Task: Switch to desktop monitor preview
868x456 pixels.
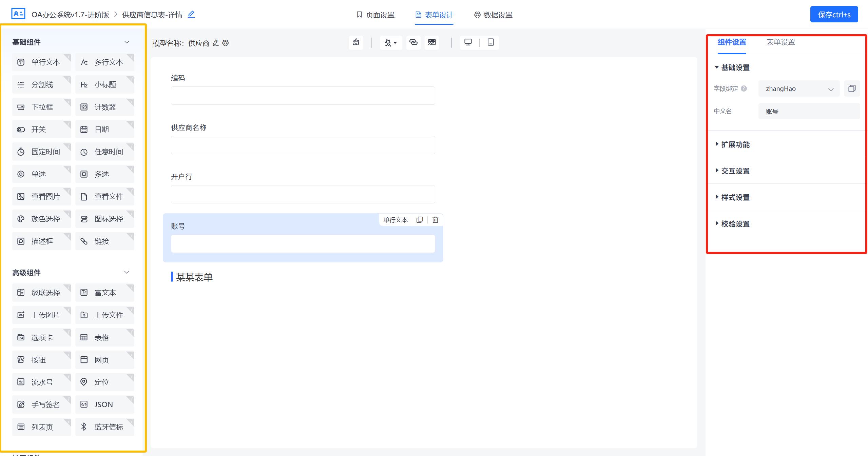Action: 468,42
